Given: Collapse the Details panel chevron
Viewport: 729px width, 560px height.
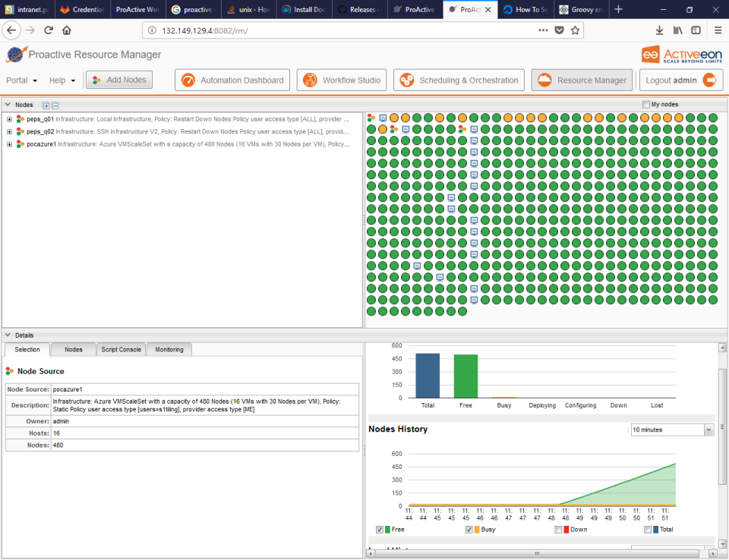Looking at the screenshot, I should click(6, 335).
